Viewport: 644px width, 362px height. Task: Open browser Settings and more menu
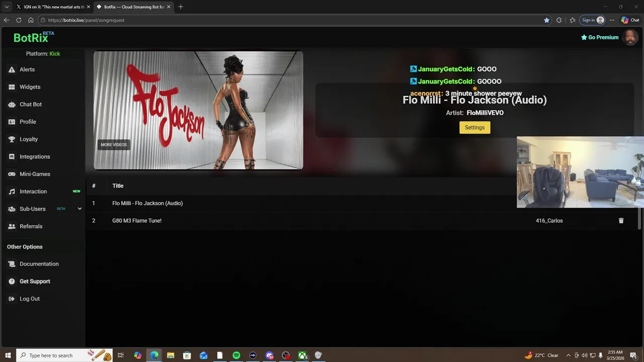(612, 20)
